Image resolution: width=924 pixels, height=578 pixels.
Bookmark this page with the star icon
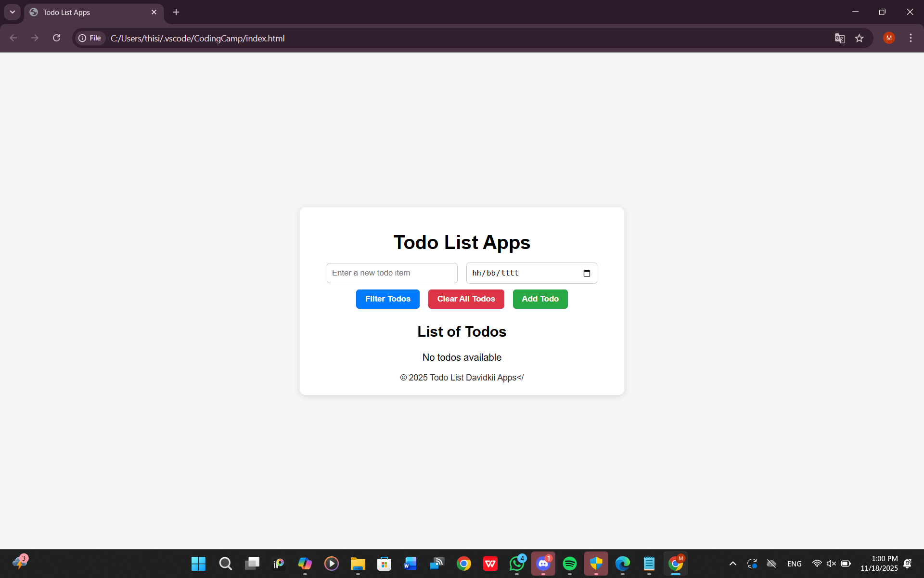(860, 38)
